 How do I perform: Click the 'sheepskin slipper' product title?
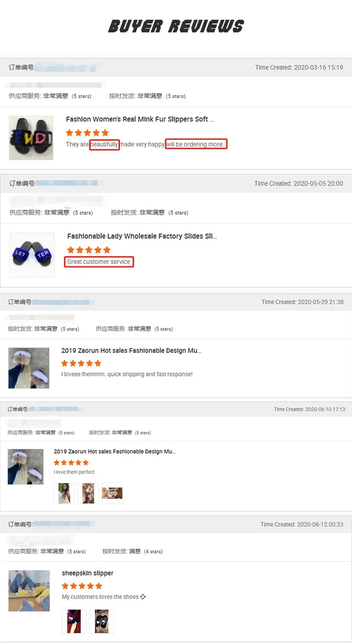tap(88, 573)
